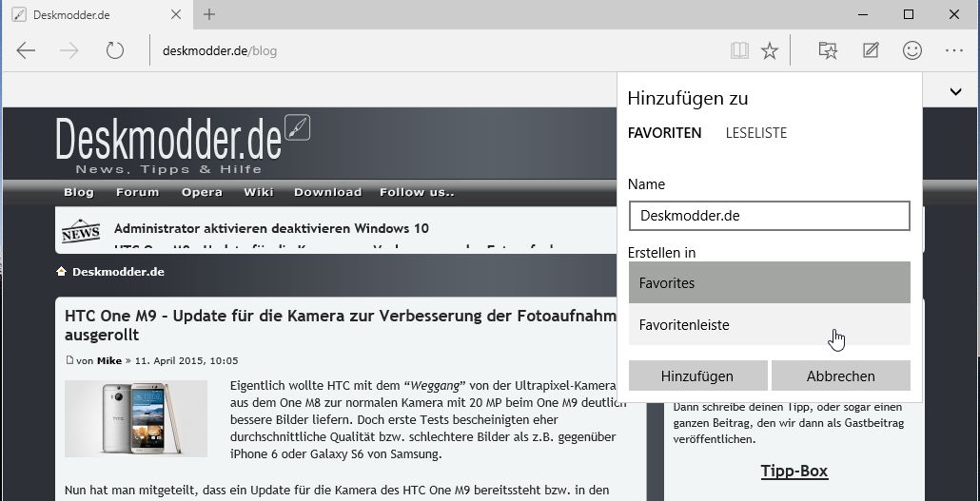980x501 pixels.
Task: Open Forum in site navigation
Action: [x=138, y=192]
